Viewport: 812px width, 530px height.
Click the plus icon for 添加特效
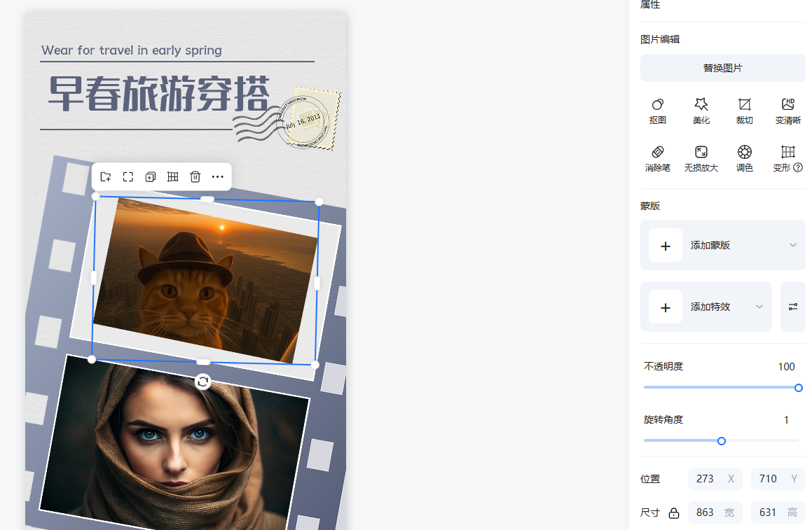(x=666, y=307)
